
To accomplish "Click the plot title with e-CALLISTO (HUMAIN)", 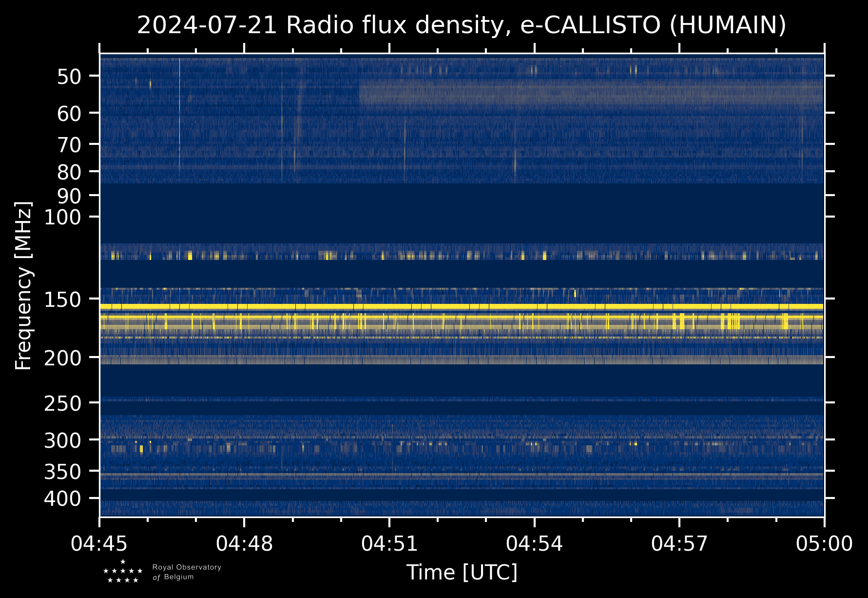I will coord(461,25).
